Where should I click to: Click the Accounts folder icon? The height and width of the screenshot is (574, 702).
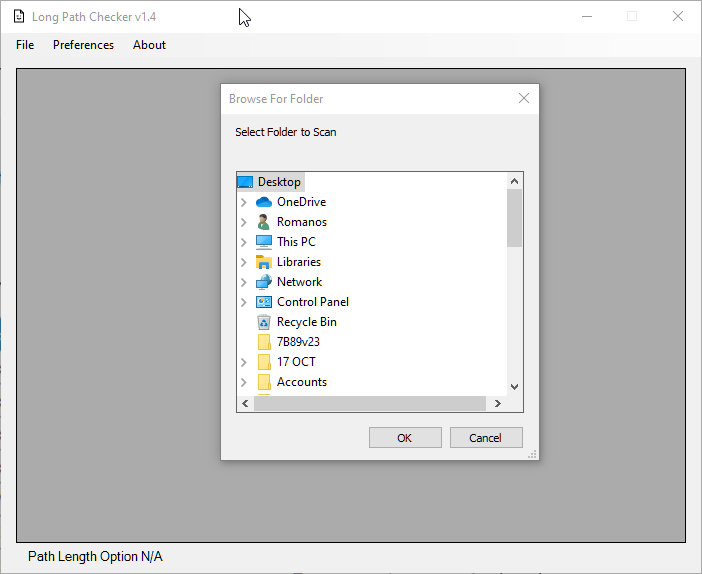(264, 382)
